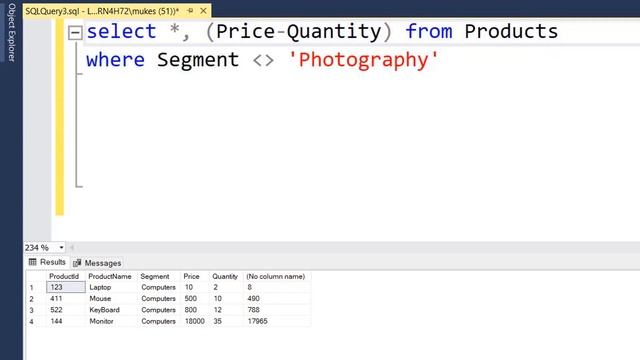Click the Productid column header

tap(64, 276)
